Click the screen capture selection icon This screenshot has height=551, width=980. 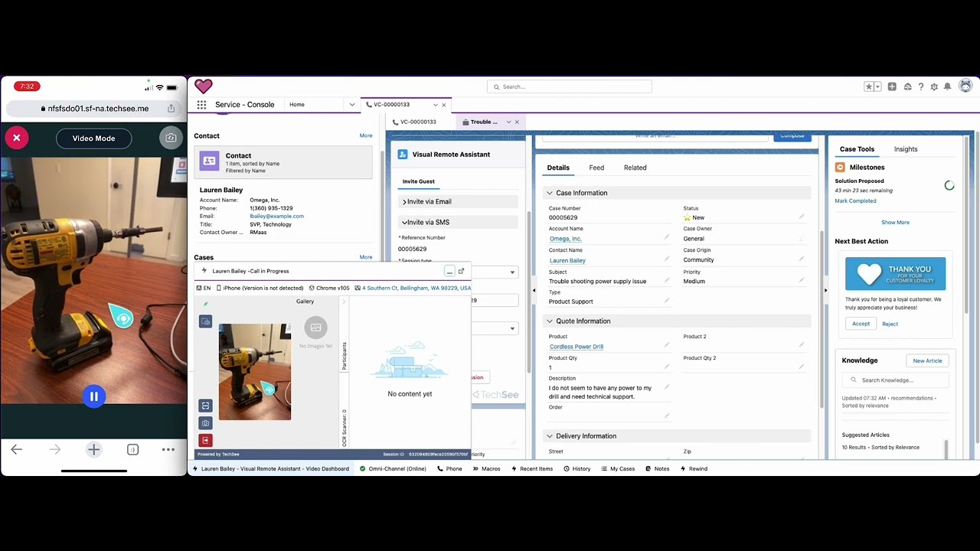(205, 321)
